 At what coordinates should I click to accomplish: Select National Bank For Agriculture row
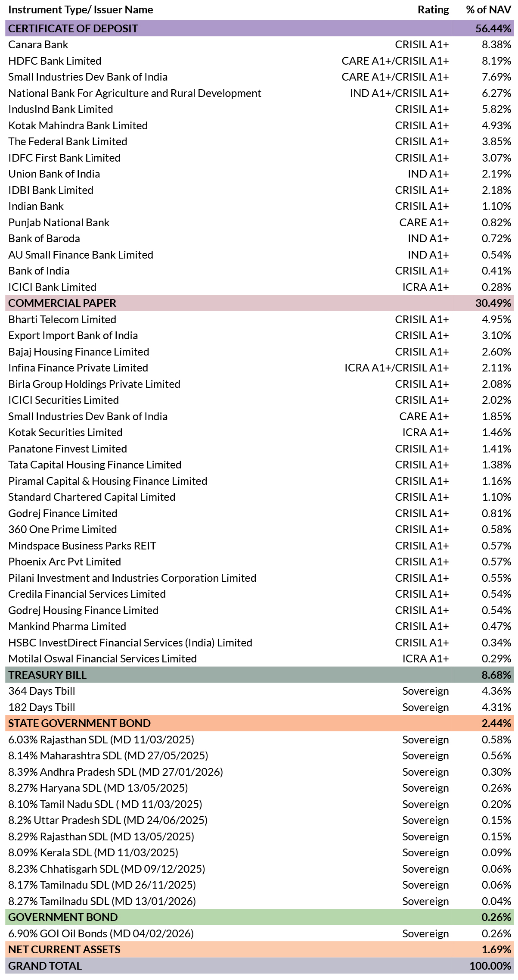[x=259, y=93]
